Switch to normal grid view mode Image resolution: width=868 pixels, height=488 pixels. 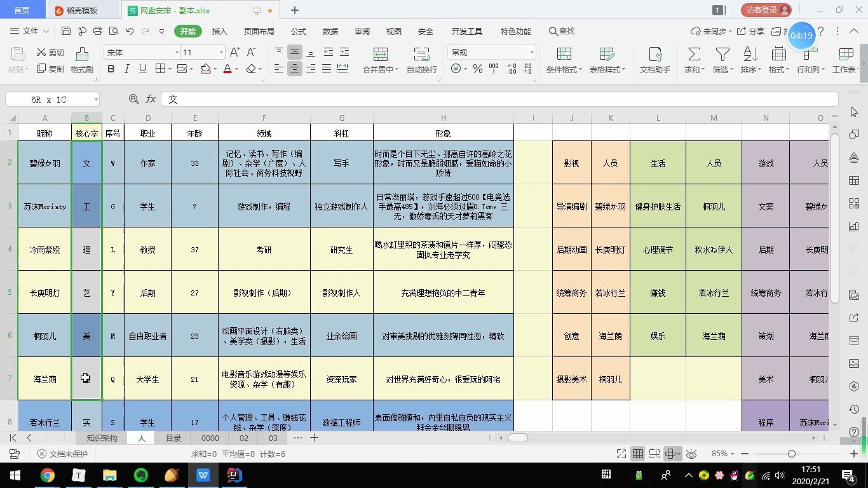click(x=637, y=454)
